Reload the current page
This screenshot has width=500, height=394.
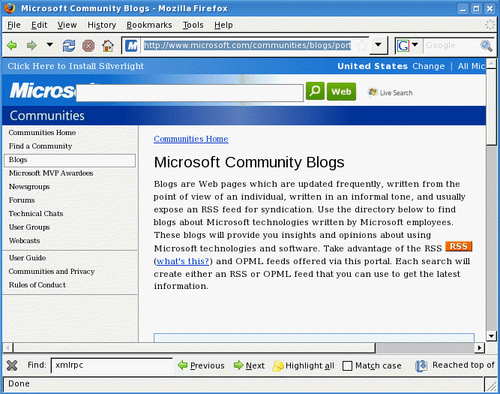click(69, 45)
